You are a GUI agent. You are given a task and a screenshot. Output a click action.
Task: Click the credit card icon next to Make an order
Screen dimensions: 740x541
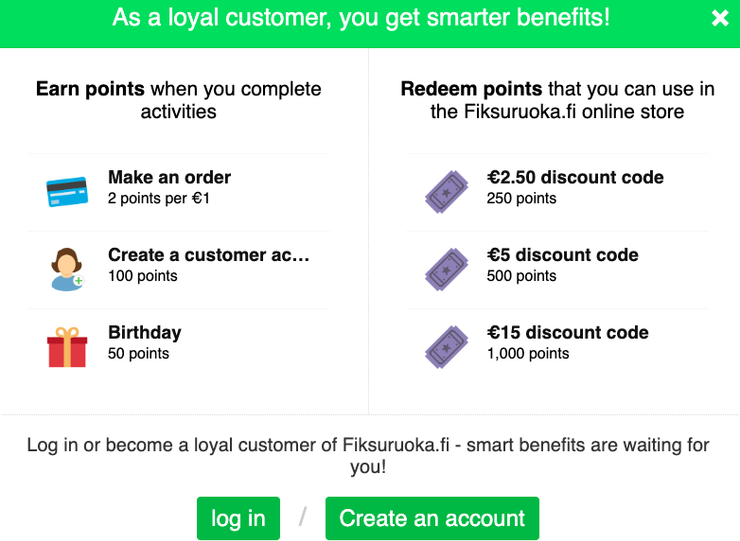[x=67, y=189]
